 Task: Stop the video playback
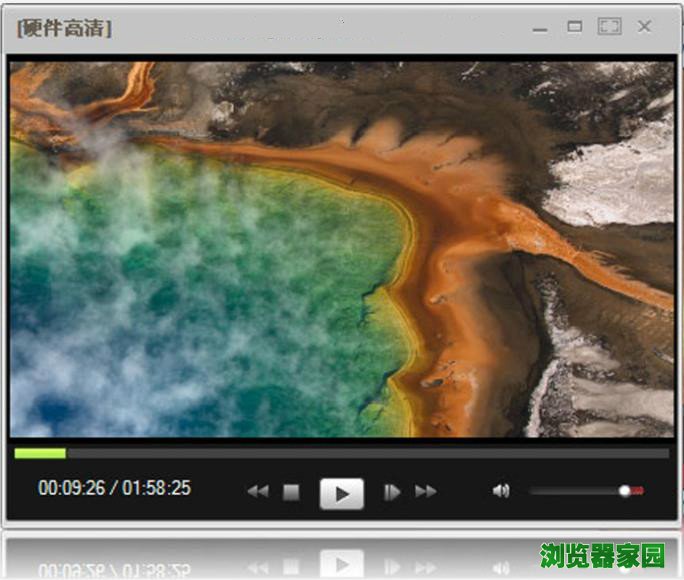[291, 492]
